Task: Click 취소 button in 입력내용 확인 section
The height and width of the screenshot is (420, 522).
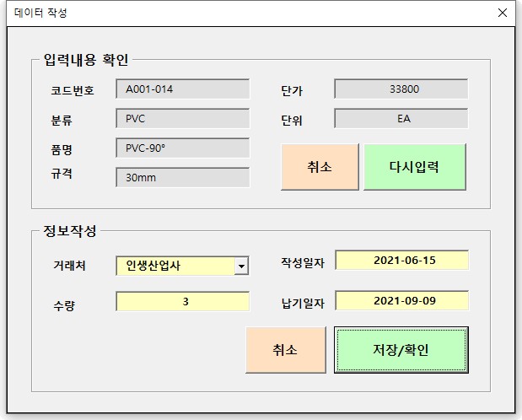Action: [x=320, y=167]
